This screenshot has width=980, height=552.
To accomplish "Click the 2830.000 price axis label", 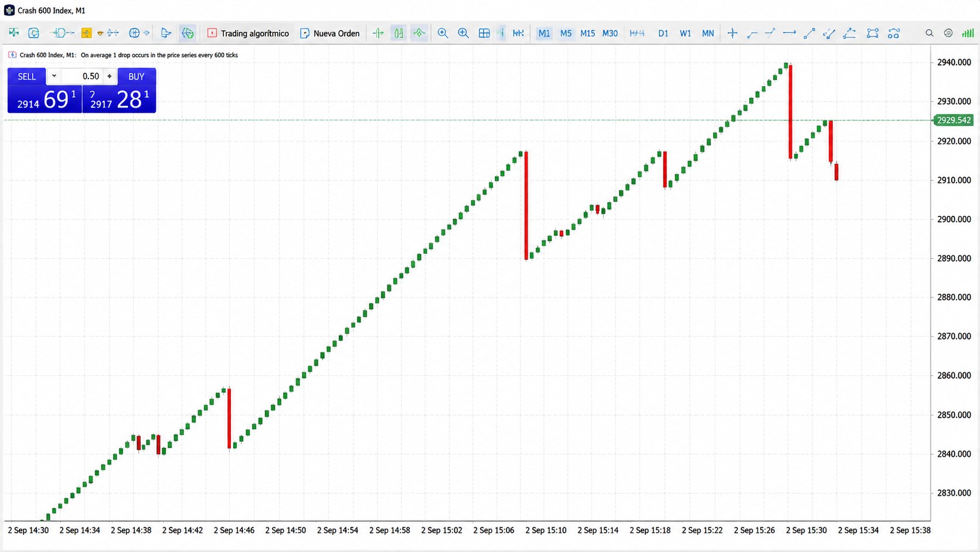I will (x=954, y=493).
